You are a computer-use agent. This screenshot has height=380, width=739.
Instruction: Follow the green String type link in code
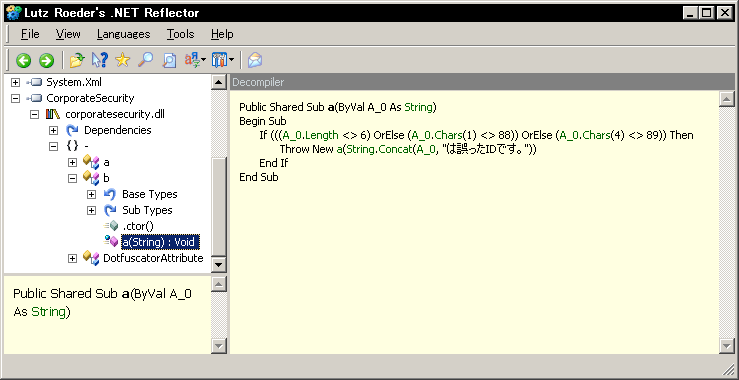point(419,107)
